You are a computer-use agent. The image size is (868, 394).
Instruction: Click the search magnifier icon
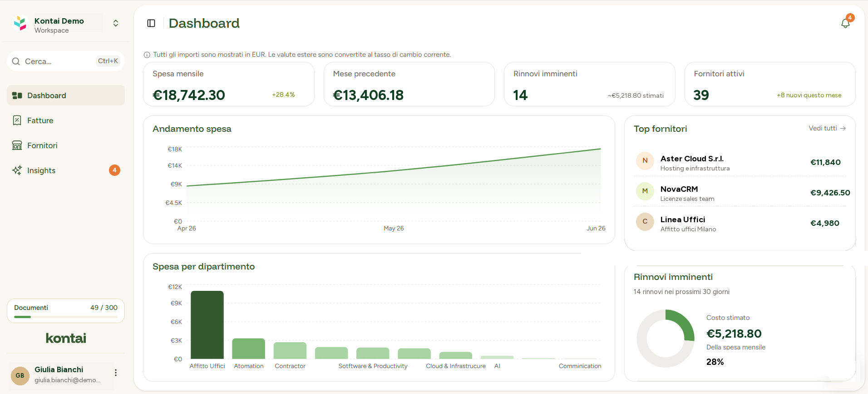point(16,61)
